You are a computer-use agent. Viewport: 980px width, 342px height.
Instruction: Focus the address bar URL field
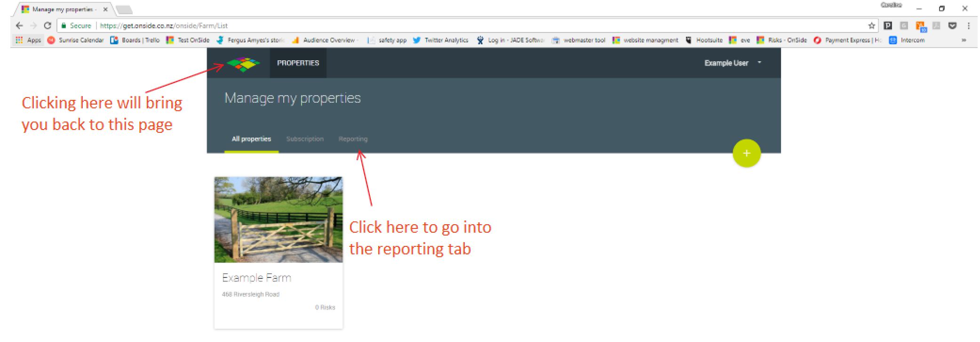pyautogui.click(x=423, y=26)
